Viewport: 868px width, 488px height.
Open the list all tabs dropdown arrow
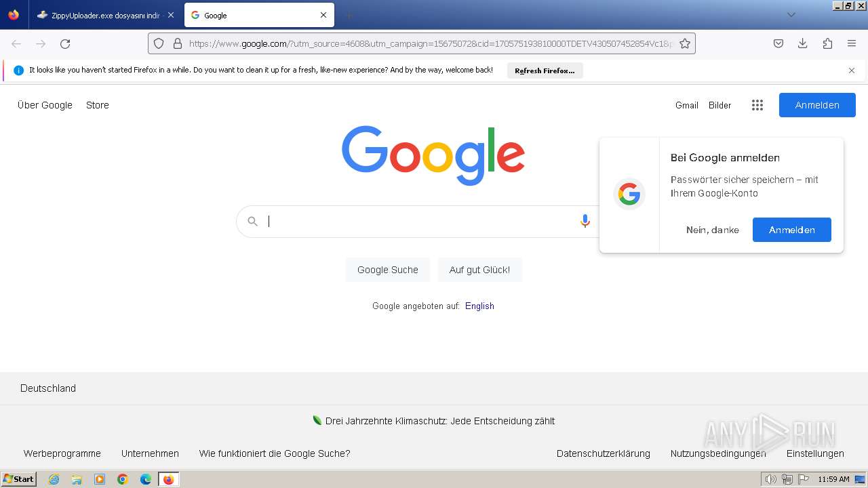pyautogui.click(x=791, y=15)
